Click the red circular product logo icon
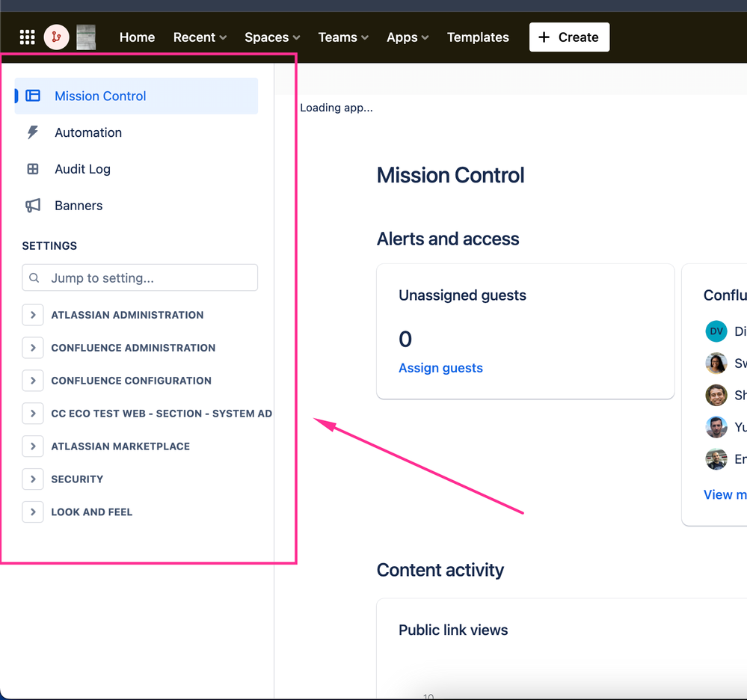747x700 pixels. point(56,37)
